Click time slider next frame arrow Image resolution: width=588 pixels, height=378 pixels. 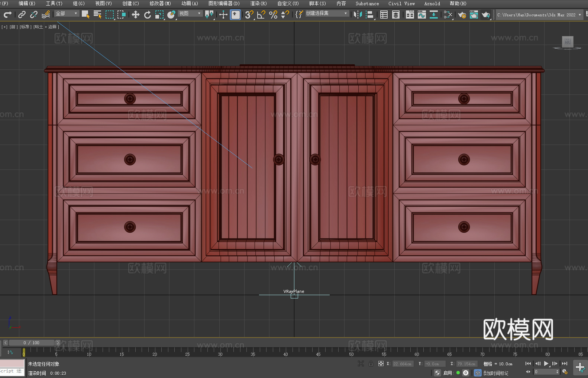pyautogui.click(x=58, y=343)
